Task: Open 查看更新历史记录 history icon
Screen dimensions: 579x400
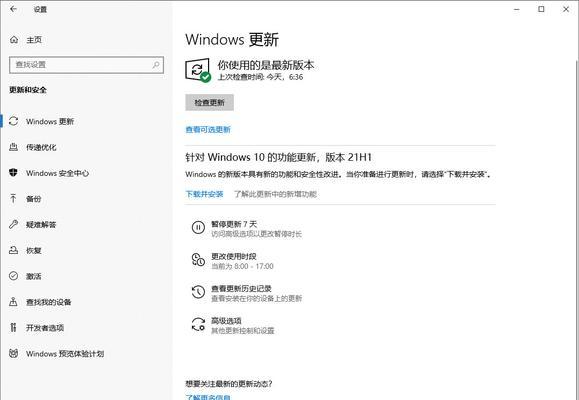Action: tap(198, 292)
